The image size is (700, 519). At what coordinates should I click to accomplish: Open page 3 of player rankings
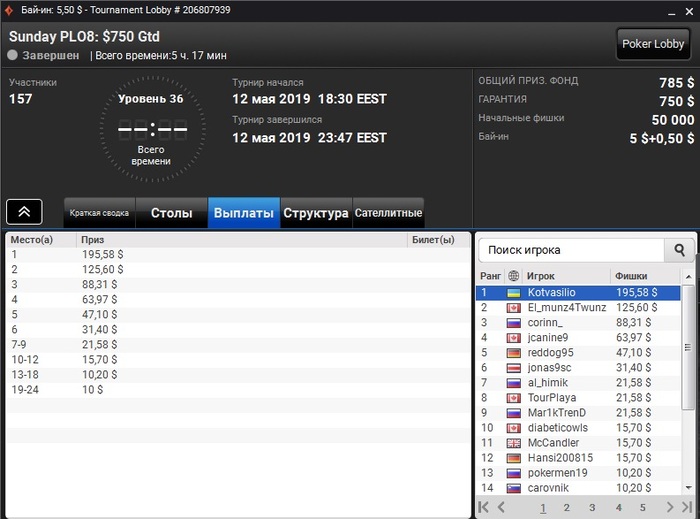[592, 507]
